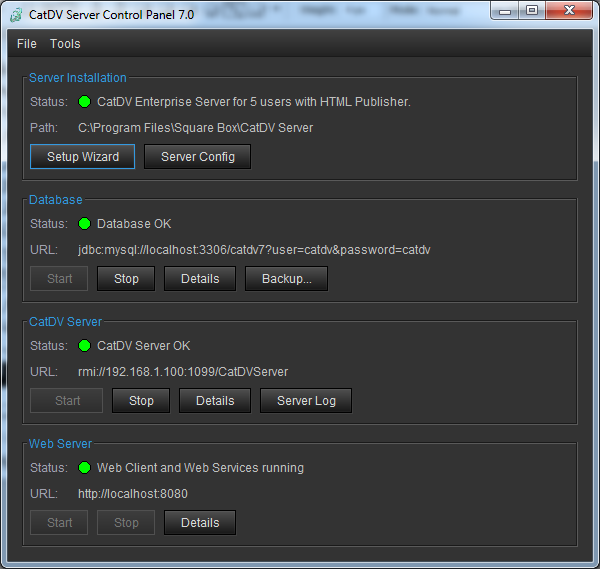
Task: Click the window title 'CatDV Server Control Panel 7.0'
Action: click(x=111, y=15)
